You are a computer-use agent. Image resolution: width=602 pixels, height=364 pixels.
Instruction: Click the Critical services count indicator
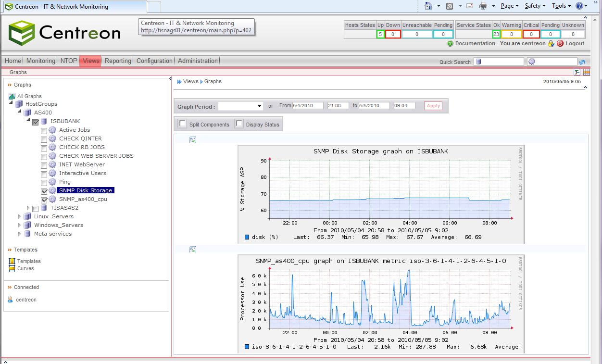(x=531, y=34)
